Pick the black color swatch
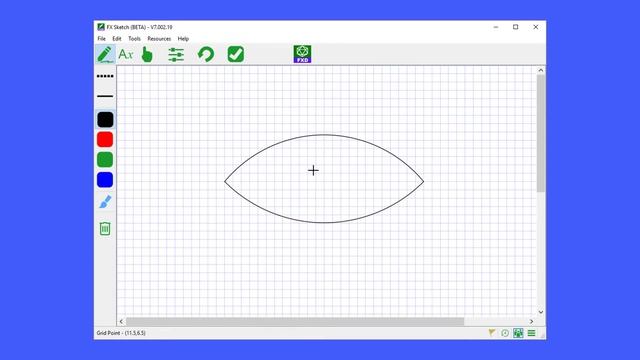The height and width of the screenshot is (360, 640). [105, 120]
